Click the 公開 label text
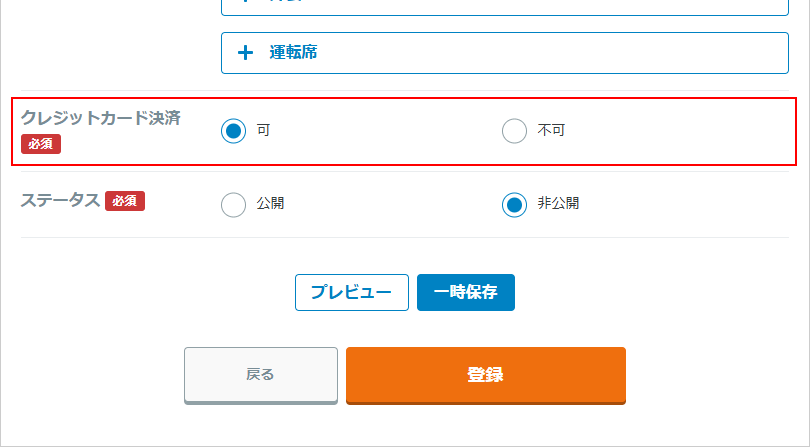Image resolution: width=810 pixels, height=447 pixels. [270, 204]
